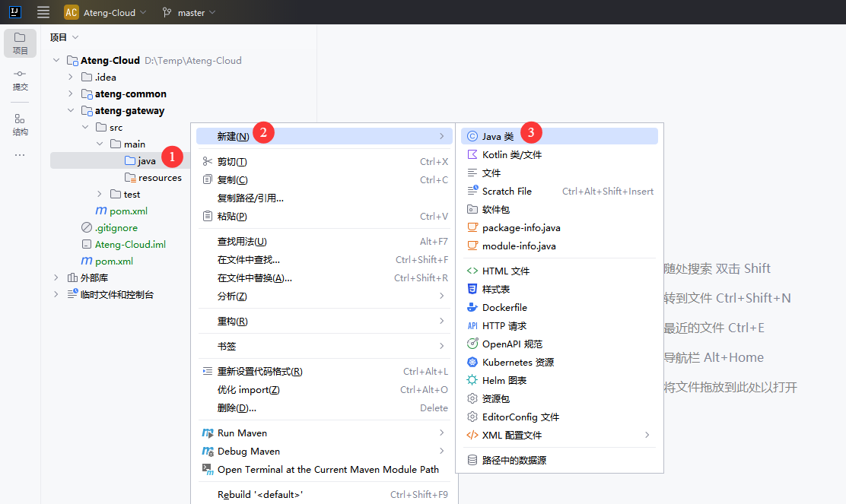
Task: Open the Structure (结构) tool window
Action: click(20, 124)
